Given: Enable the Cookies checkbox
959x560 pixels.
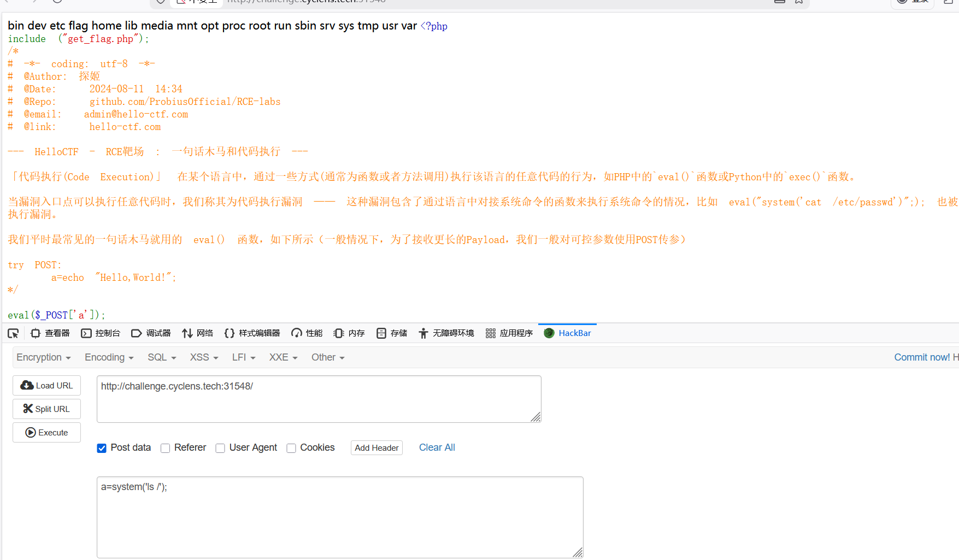Looking at the screenshot, I should (291, 449).
